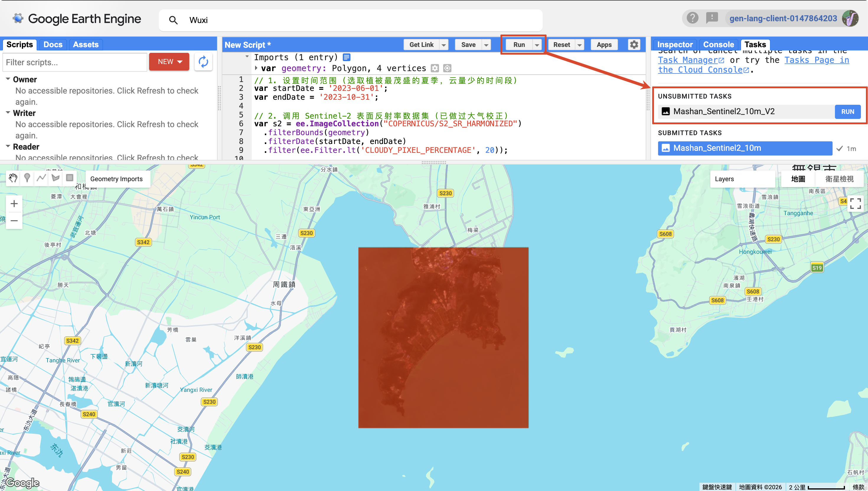The height and width of the screenshot is (491, 868).
Task: Collapse the Imports section in editor
Action: click(x=247, y=57)
